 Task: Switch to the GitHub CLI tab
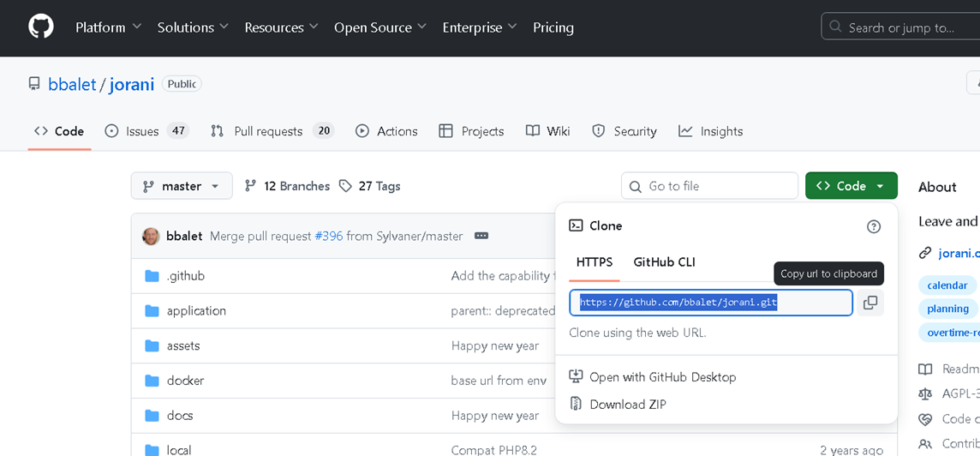[x=664, y=262]
